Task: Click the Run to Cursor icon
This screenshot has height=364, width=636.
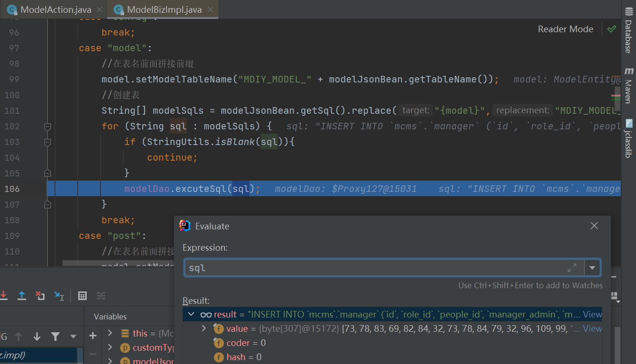Action: pyautogui.click(x=59, y=296)
